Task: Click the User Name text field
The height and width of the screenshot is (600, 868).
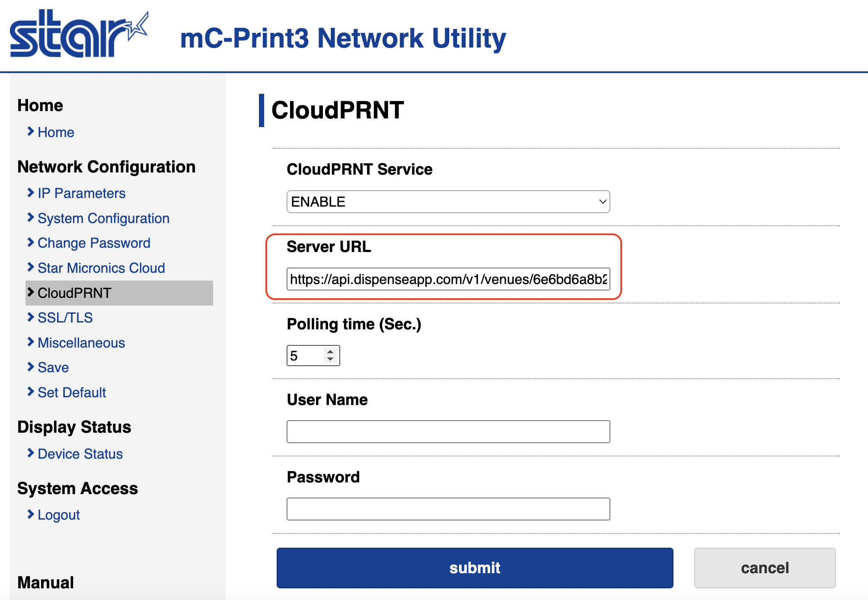Action: pyautogui.click(x=448, y=431)
